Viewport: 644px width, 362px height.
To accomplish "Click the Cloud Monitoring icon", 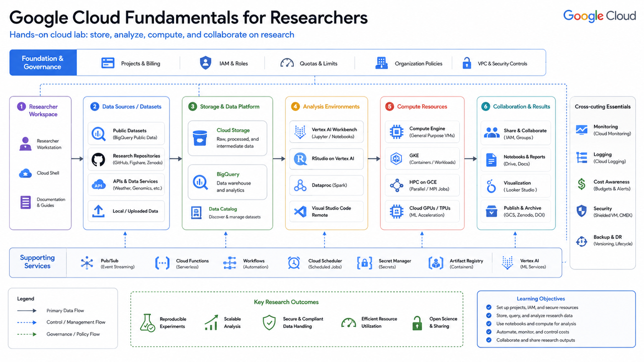I will (582, 130).
